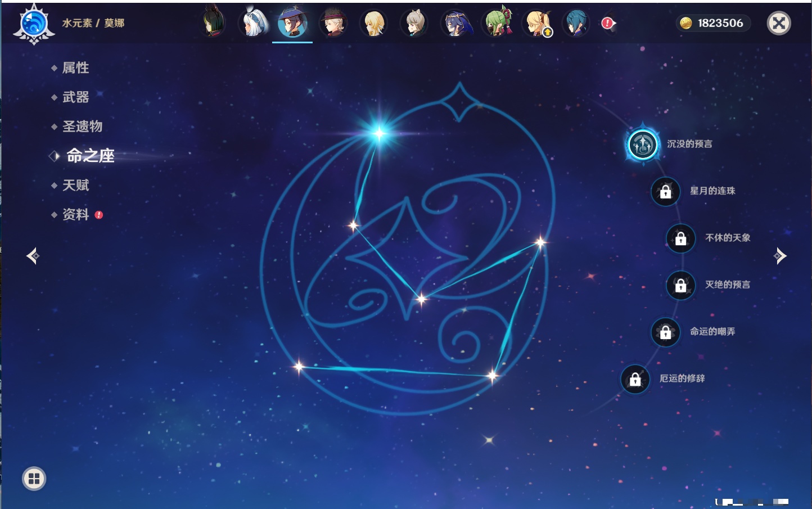Click the 水元素 / 莫娜 title text
Viewport: 812px width, 509px height.
tap(93, 23)
